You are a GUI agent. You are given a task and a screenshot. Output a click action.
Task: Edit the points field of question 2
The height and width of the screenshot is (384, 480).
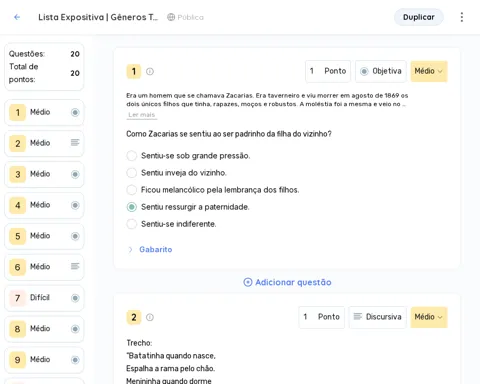pyautogui.click(x=321, y=317)
